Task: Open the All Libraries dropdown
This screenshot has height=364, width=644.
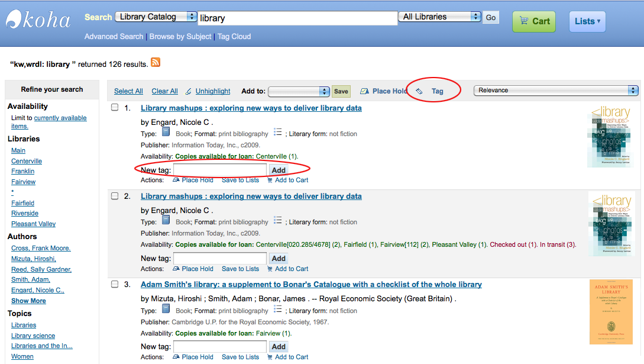Action: click(x=439, y=17)
